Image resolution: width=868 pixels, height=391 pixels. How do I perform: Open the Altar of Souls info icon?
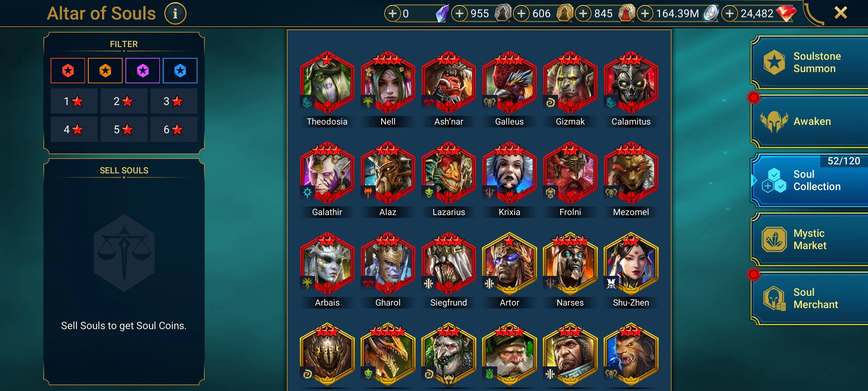pos(175,14)
